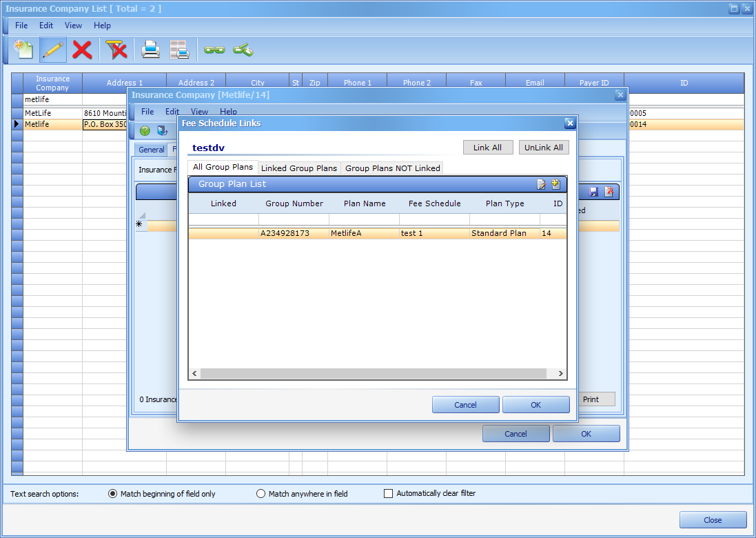Click the Edit pencil toolbar icon
Screen dimensions: 756x538
pyautogui.click(x=53, y=50)
